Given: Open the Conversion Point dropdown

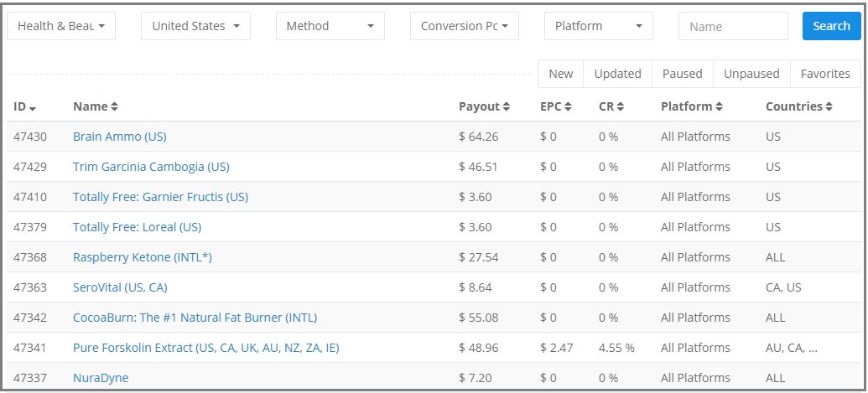Looking at the screenshot, I should click(465, 26).
